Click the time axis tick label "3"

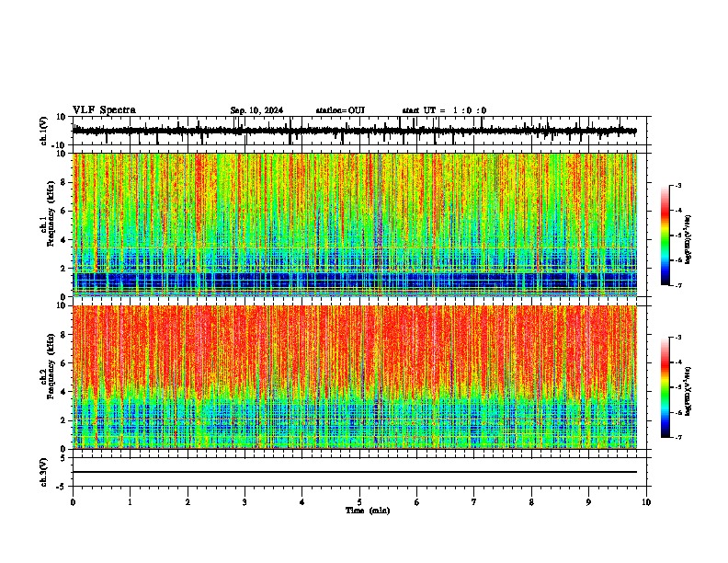point(245,502)
